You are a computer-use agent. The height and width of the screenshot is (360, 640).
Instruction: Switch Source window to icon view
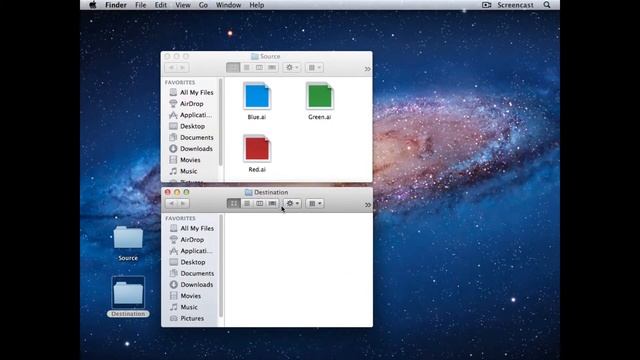point(233,67)
